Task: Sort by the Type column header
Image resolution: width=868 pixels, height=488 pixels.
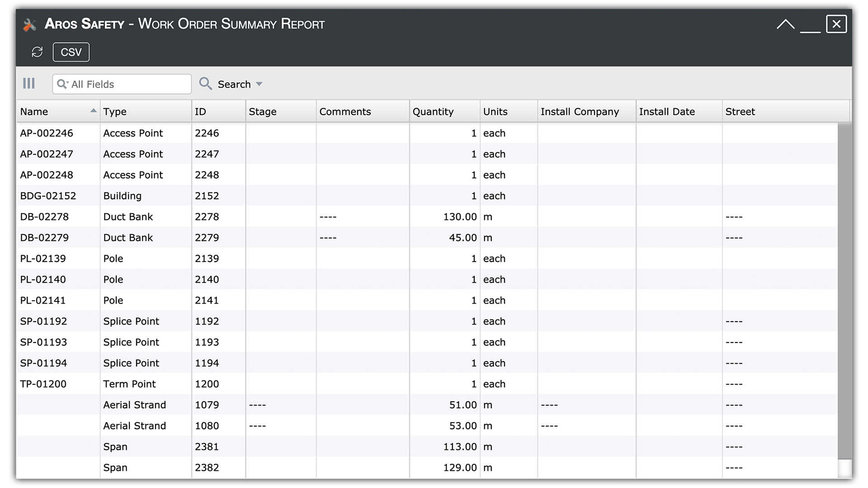Action: click(146, 112)
